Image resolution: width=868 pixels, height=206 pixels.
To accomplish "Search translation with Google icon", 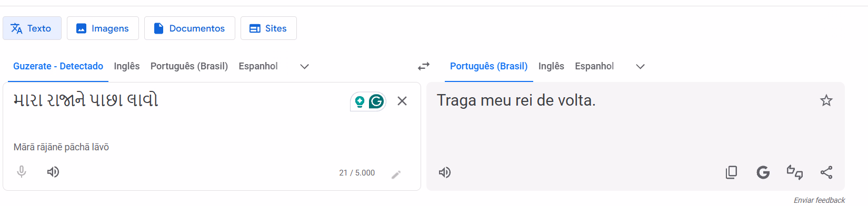I will 763,172.
